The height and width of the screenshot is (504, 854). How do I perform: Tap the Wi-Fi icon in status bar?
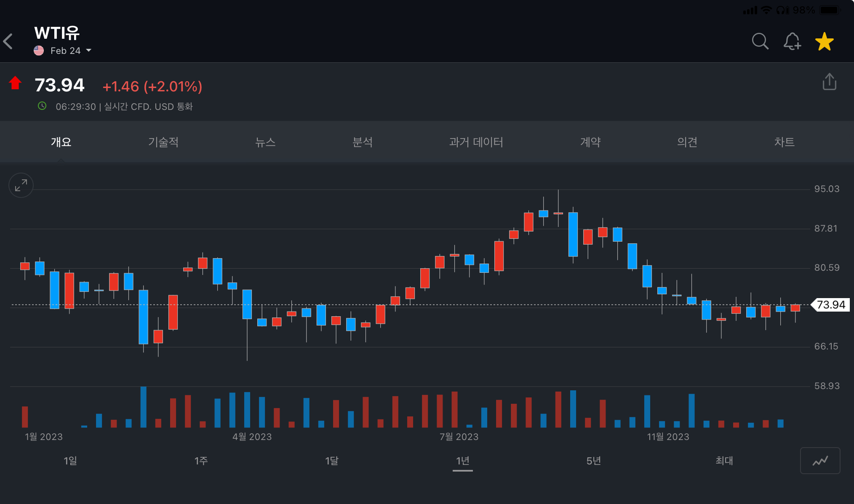[766, 10]
